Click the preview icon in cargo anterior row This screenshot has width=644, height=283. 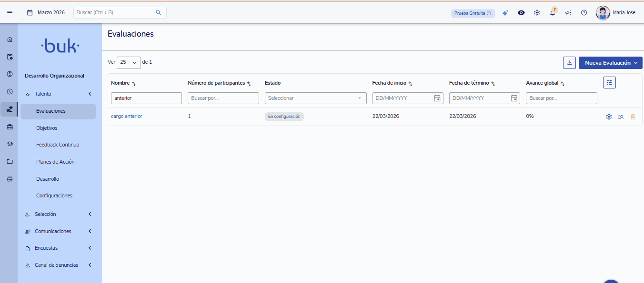(621, 117)
